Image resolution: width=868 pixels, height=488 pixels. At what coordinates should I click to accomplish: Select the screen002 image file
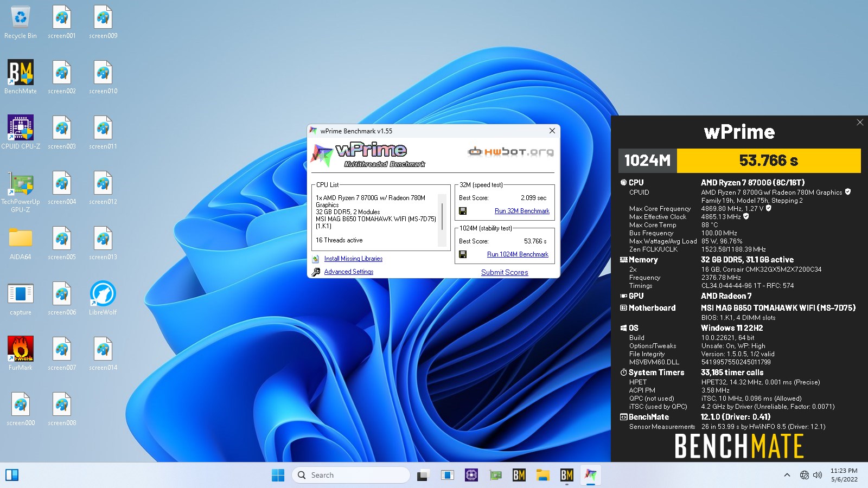click(62, 78)
